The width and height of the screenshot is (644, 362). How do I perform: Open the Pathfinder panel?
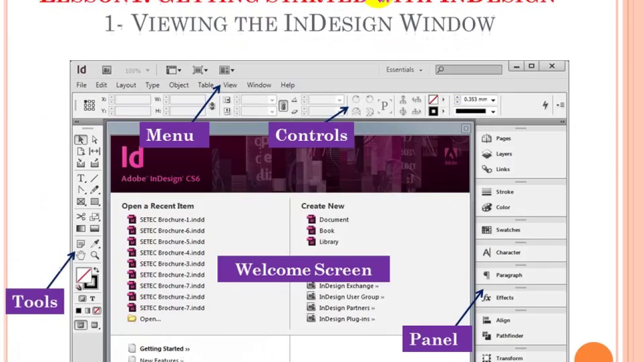point(503,336)
